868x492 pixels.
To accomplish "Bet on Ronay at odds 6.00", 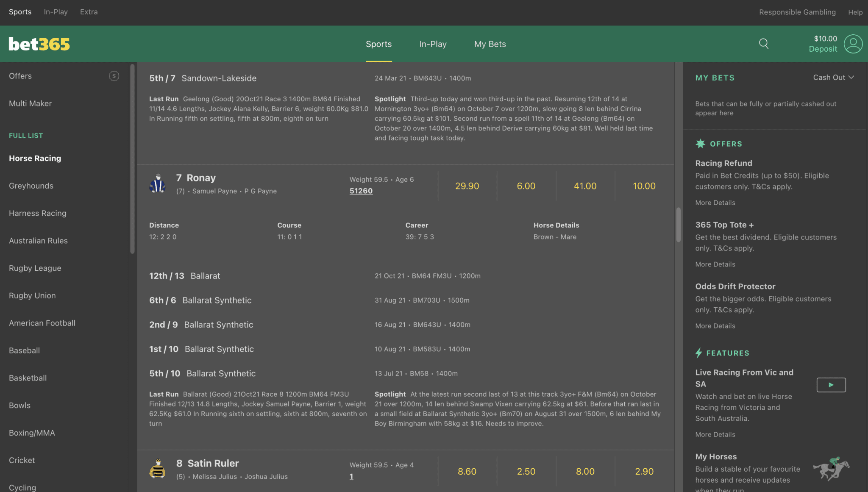I will 526,186.
